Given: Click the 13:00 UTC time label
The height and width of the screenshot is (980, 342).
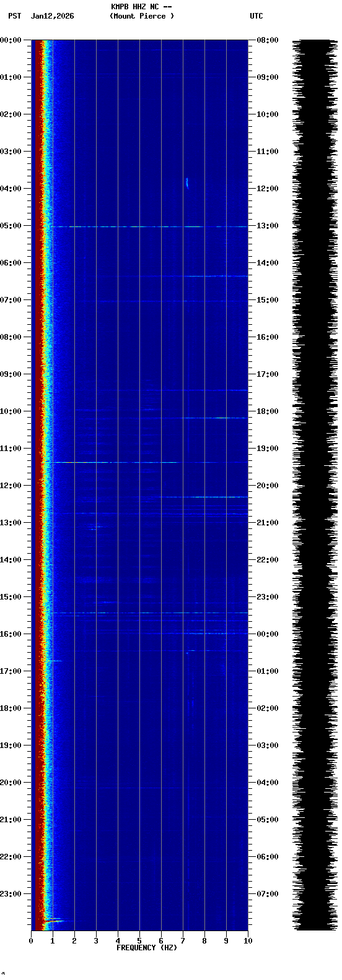Looking at the screenshot, I should [x=268, y=226].
